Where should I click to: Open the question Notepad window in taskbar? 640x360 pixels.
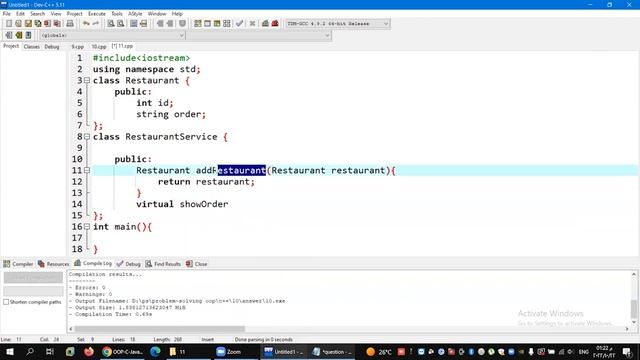tap(332, 351)
